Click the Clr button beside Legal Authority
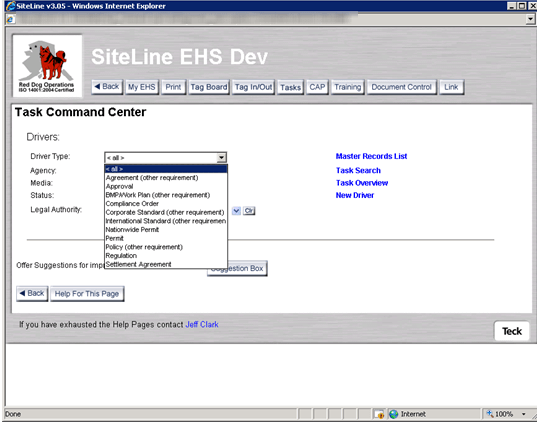The height and width of the screenshot is (424, 537). pos(249,211)
